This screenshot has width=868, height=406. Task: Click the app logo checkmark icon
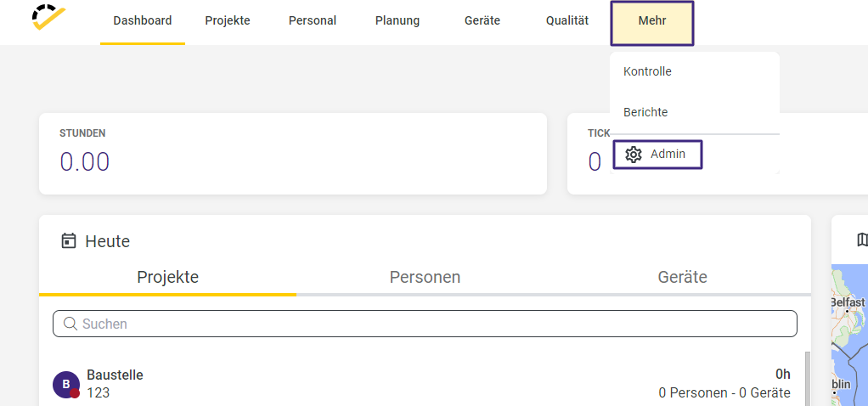click(48, 17)
